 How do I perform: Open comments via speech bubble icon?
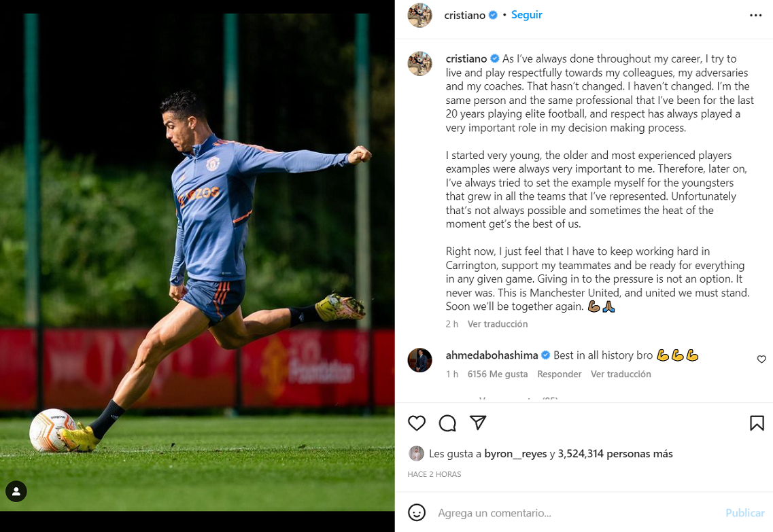447,423
